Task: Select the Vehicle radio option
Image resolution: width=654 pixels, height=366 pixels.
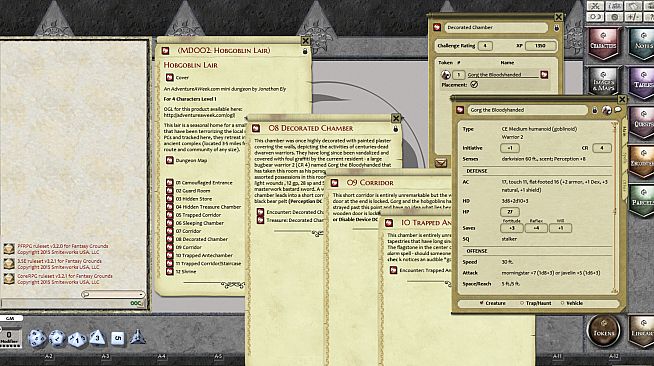Action: [571, 303]
